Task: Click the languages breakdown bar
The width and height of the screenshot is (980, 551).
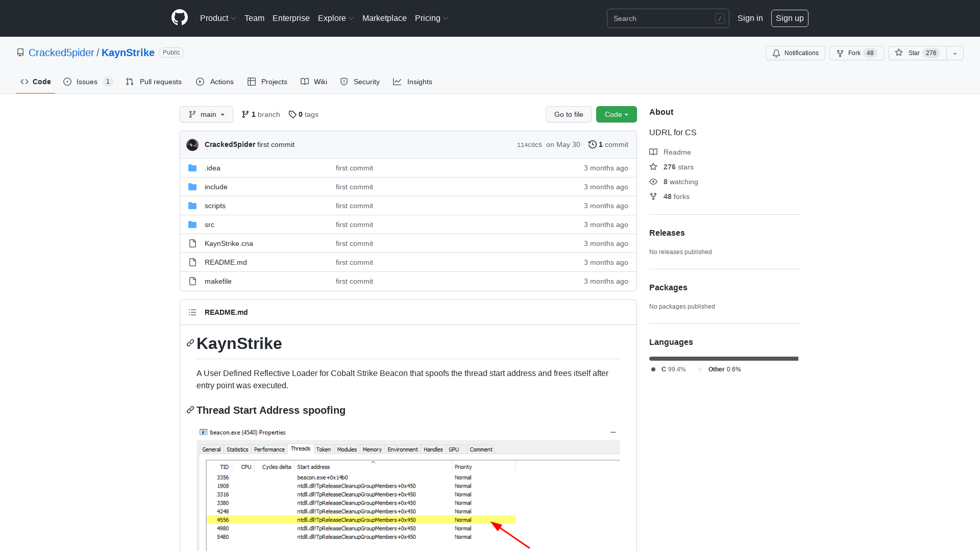Action: pos(724,359)
